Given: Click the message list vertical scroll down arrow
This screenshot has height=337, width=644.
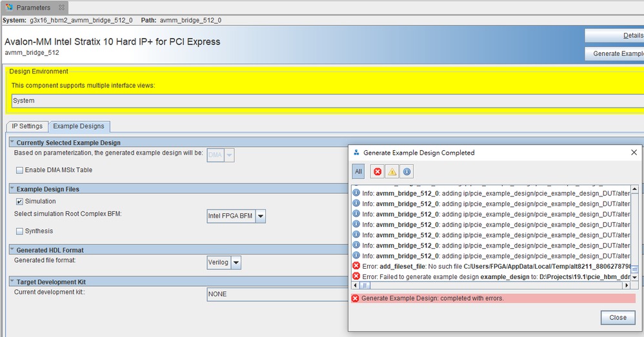Looking at the screenshot, I should (x=634, y=277).
